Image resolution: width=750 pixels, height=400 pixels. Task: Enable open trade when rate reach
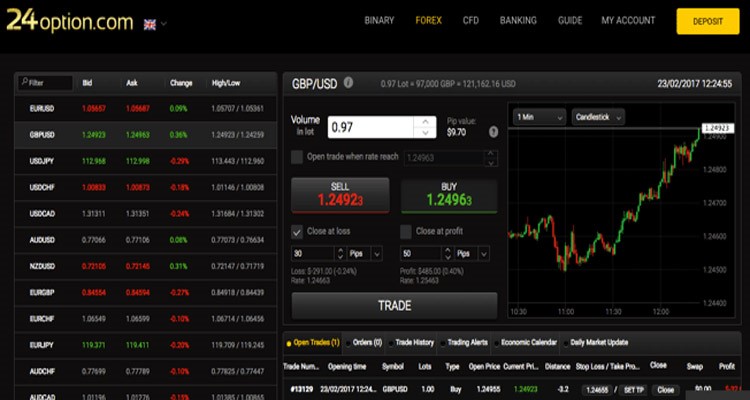[x=296, y=156]
